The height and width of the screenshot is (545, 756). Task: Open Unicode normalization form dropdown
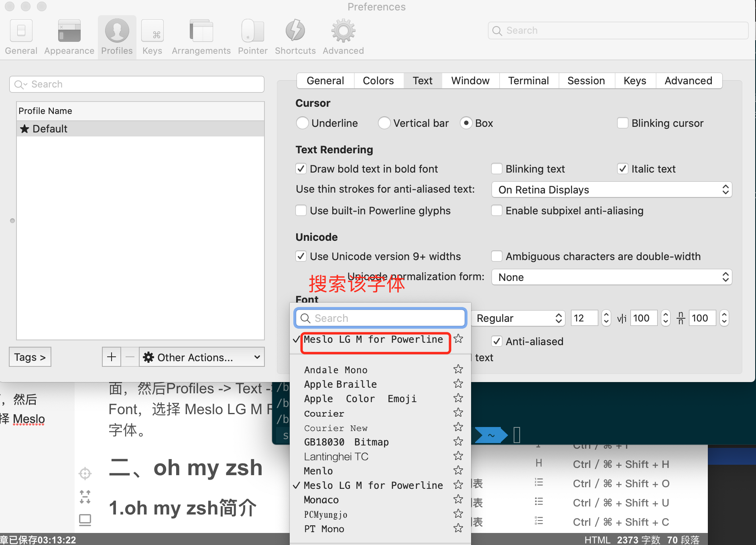point(612,277)
